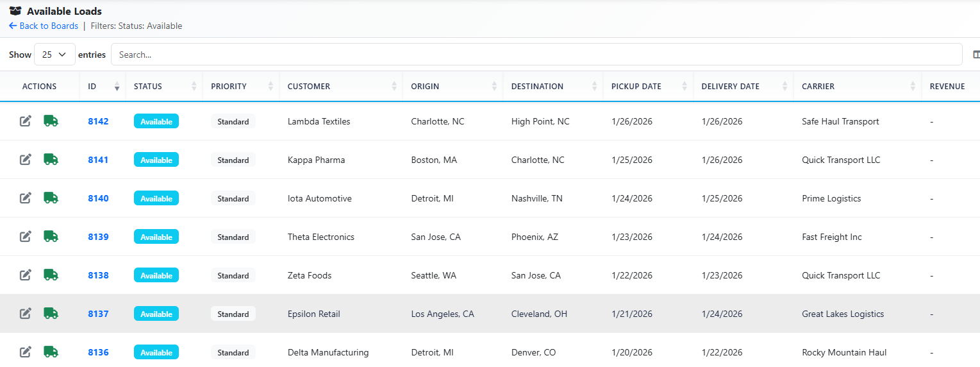
Task: Click the Standard priority badge for load 8138
Action: (x=233, y=275)
